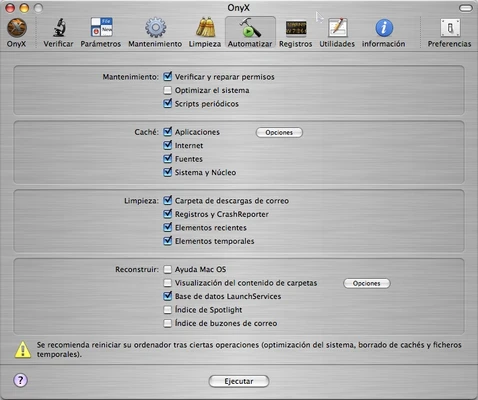
Task: Toggle Scripts periódicos checkbox
Action: coord(168,104)
